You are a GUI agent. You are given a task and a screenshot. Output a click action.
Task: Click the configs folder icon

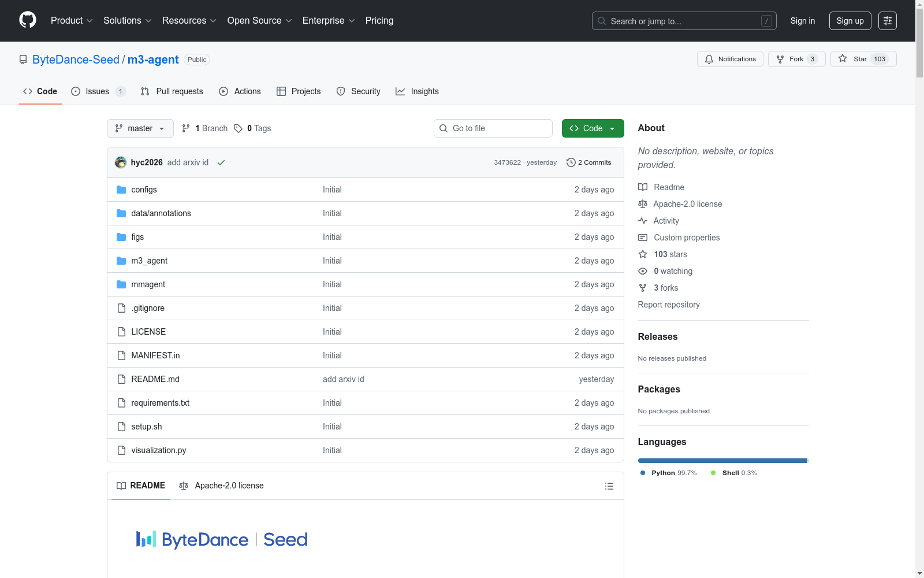(x=121, y=190)
